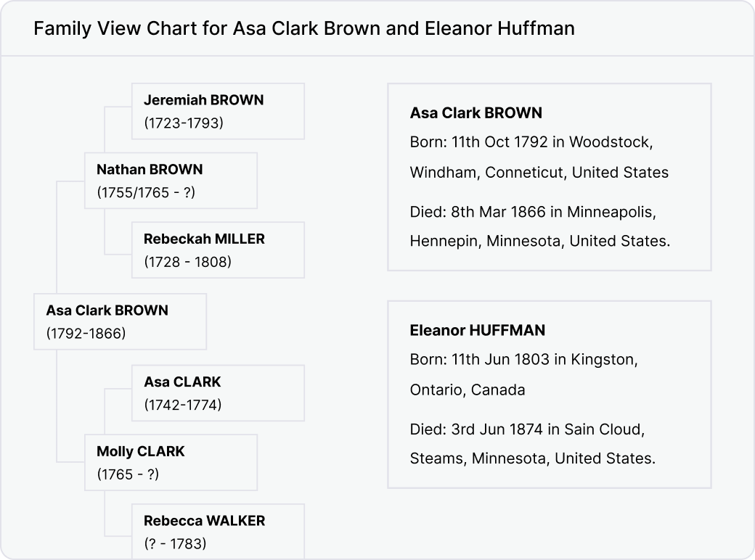Select Nathan BROWN tree node
Image resolution: width=755 pixels, height=560 pixels.
[171, 181]
